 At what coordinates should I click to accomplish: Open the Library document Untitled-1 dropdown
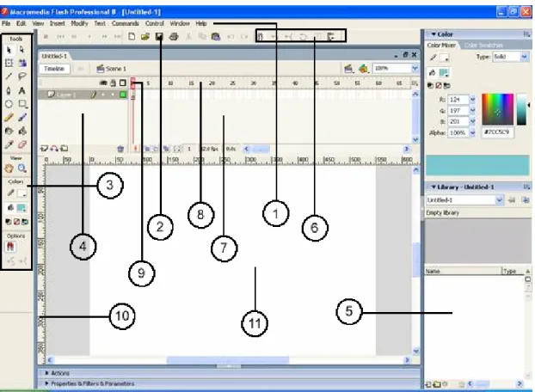pyautogui.click(x=500, y=200)
